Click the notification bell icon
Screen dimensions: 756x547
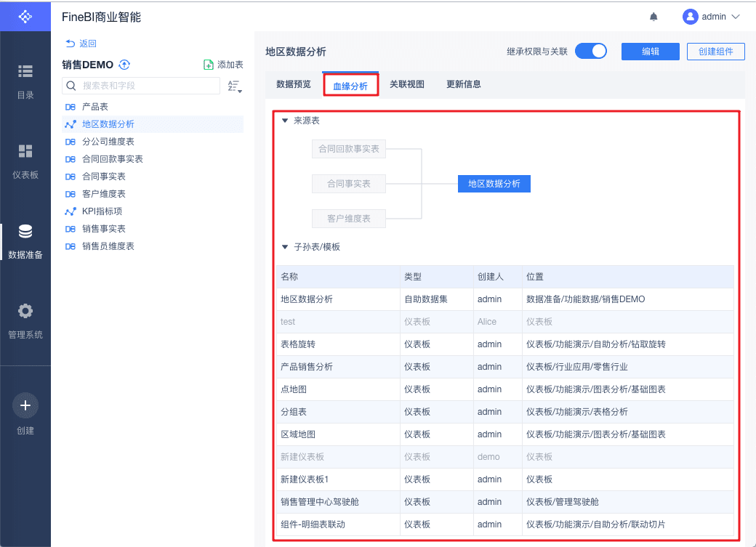click(654, 17)
